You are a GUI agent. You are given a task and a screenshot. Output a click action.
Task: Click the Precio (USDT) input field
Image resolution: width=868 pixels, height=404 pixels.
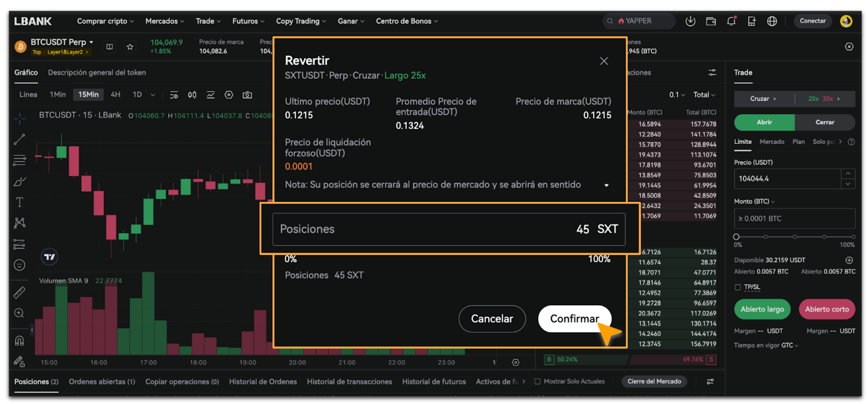[x=787, y=179]
